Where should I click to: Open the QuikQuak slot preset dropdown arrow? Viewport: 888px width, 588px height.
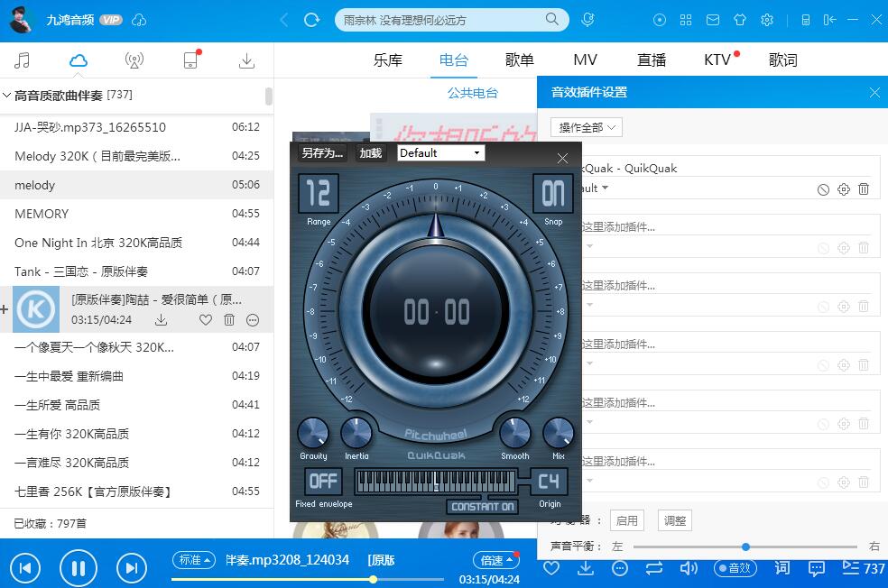pos(605,188)
